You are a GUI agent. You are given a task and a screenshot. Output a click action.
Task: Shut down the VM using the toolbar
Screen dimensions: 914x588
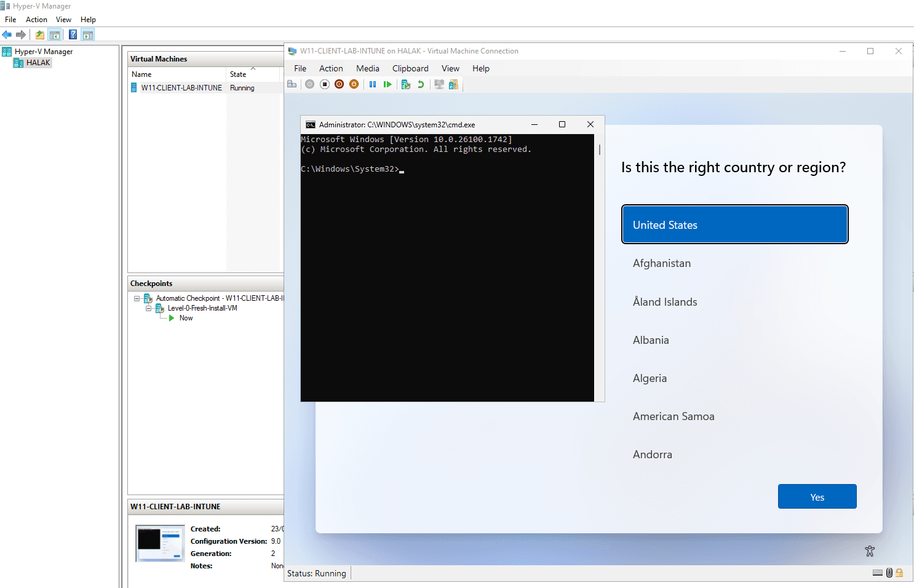339,84
